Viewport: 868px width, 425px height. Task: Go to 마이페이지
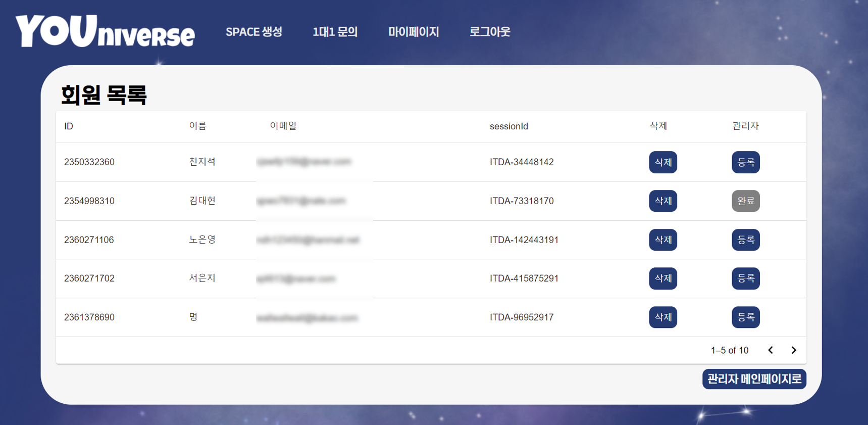point(414,32)
